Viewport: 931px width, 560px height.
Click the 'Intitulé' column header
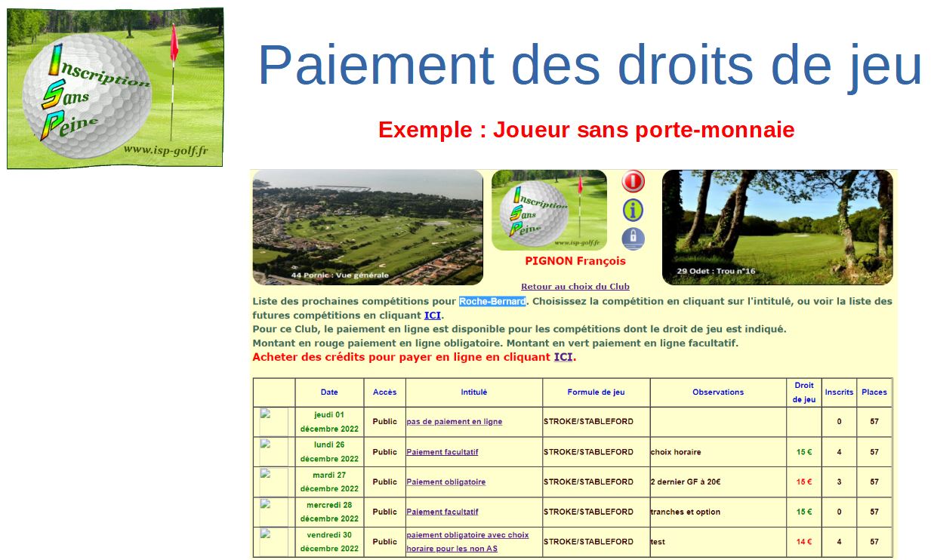pyautogui.click(x=474, y=392)
